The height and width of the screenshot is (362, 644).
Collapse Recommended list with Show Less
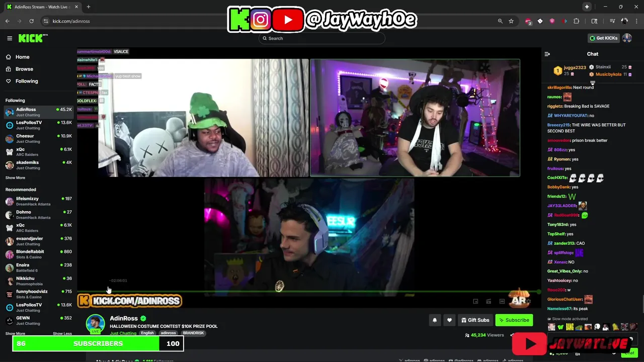coord(62,333)
